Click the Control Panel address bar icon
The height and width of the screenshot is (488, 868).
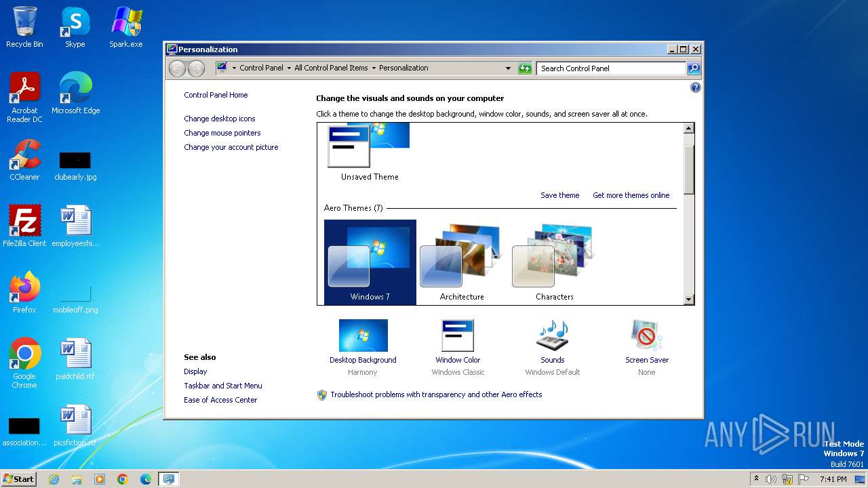pos(222,68)
